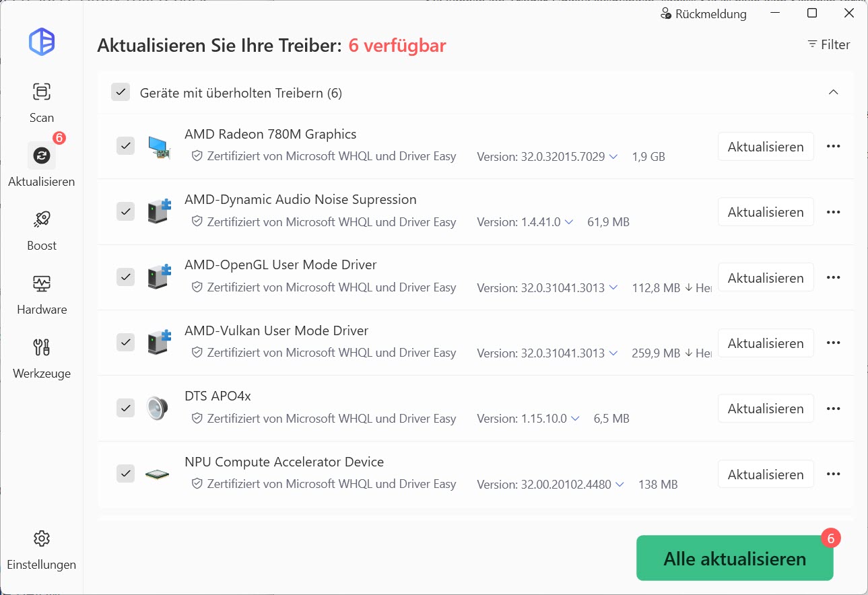868x595 pixels.
Task: Click the DTS APO4x speaker icon
Action: coord(158,408)
